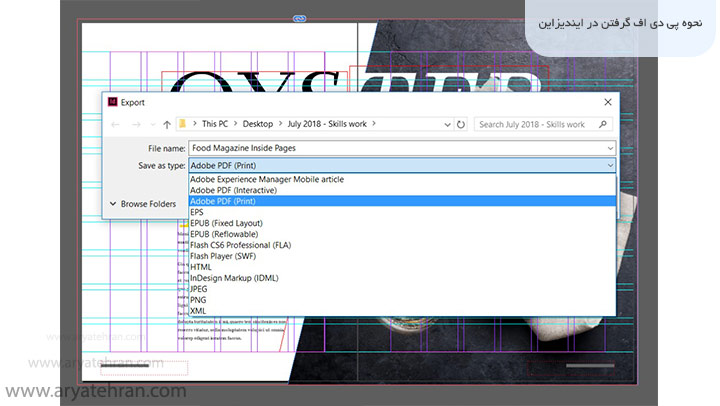Click Desktop in the breadcrumb path
720x406 pixels.
pyautogui.click(x=257, y=125)
